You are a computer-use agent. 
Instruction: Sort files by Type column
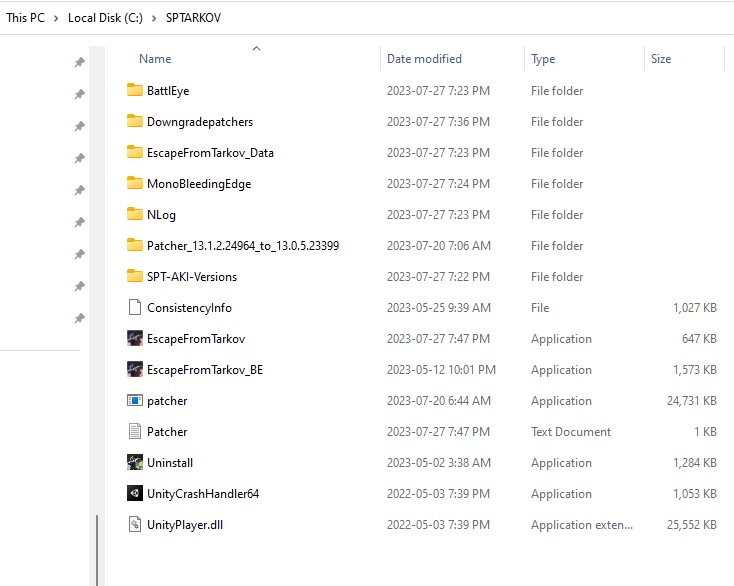click(543, 59)
